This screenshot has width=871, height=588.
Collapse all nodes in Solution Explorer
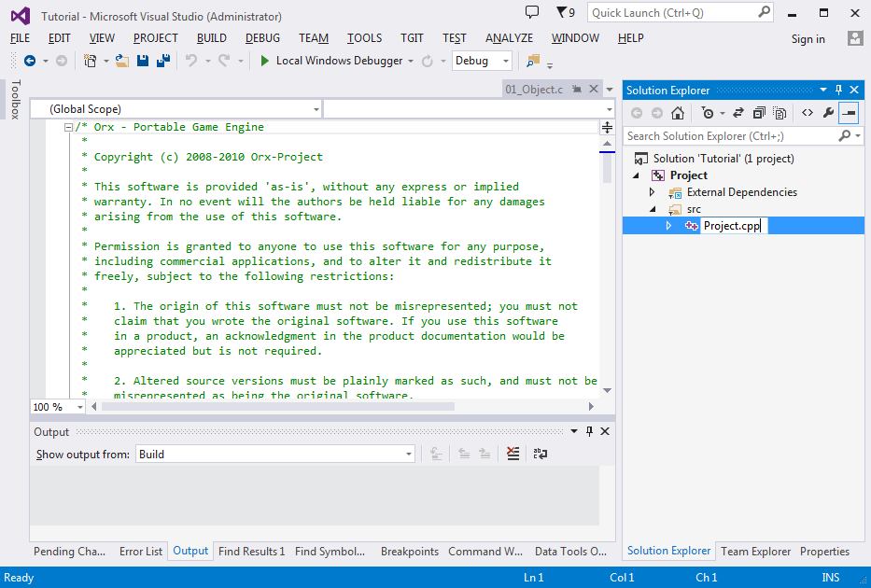(x=759, y=113)
